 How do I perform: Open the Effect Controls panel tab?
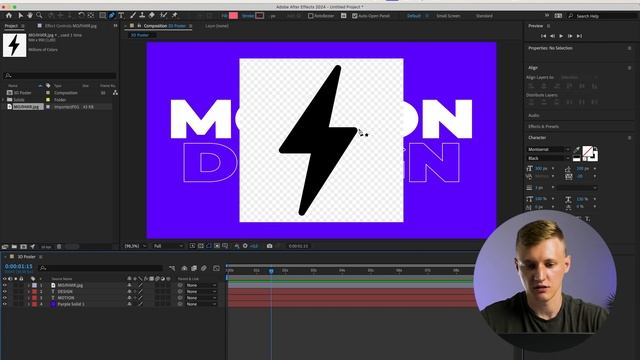[71, 26]
